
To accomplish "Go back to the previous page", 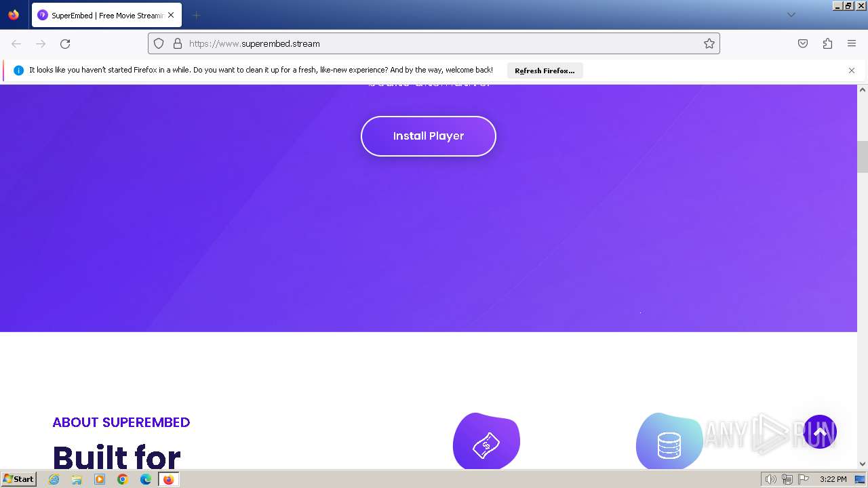I will (x=16, y=43).
